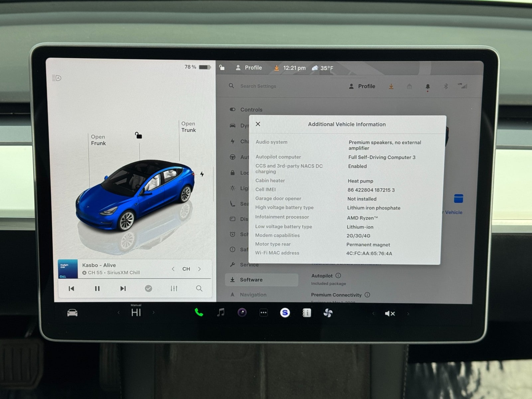
Task: Search media with the magnifier icon
Action: (x=199, y=289)
